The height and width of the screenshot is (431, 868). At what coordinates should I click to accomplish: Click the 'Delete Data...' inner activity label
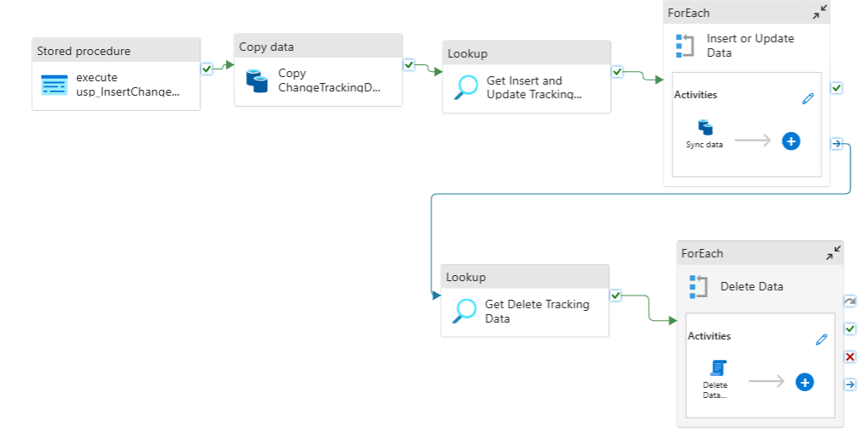(x=715, y=390)
